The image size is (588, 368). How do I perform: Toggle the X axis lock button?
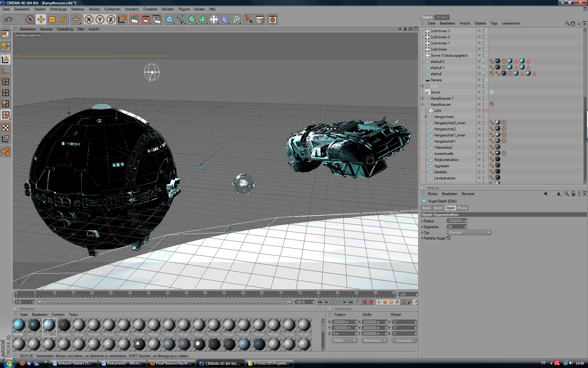point(89,20)
